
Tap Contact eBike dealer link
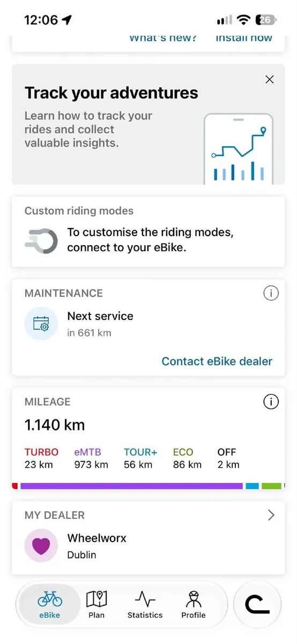point(217,361)
